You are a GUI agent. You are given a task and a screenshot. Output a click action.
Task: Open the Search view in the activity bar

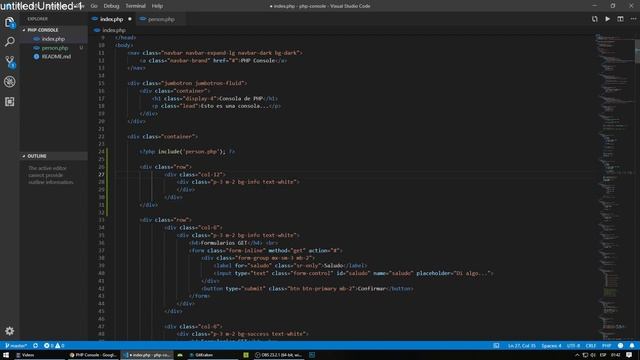tap(10, 42)
